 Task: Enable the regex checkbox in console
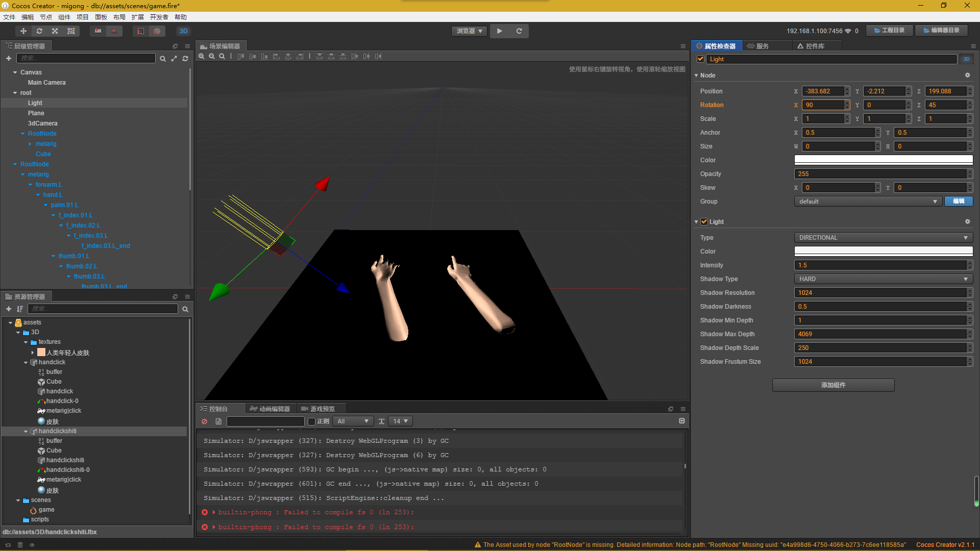pos(311,421)
